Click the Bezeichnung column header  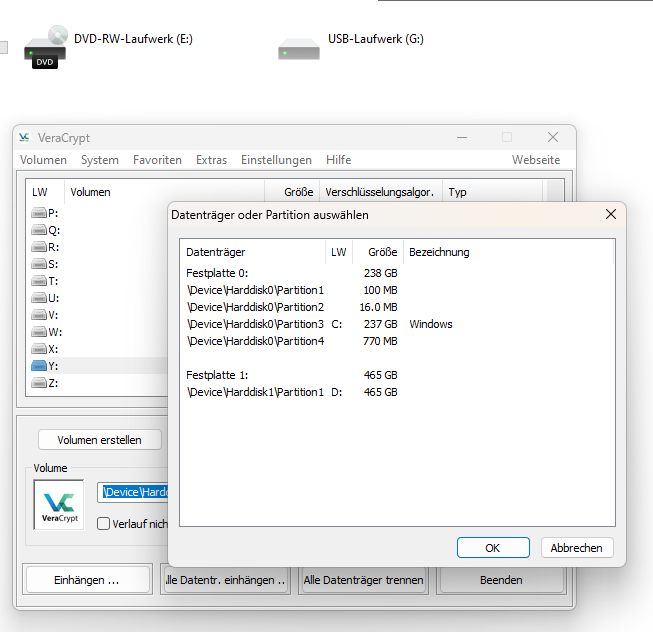click(508, 252)
